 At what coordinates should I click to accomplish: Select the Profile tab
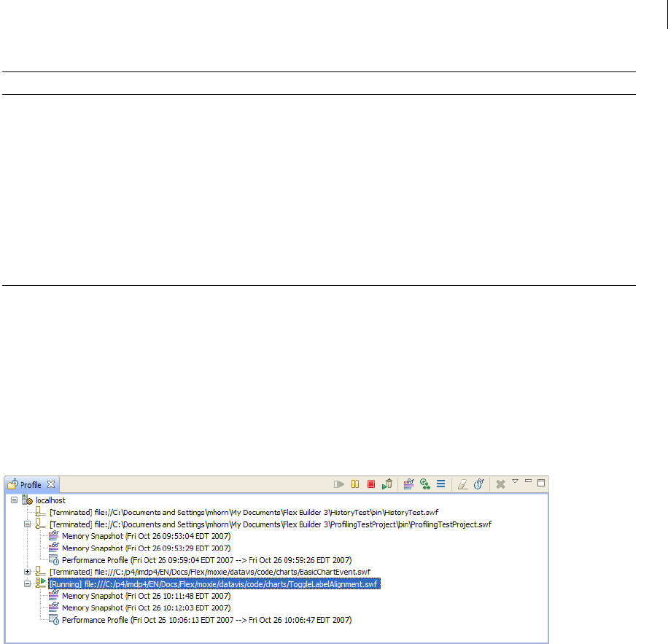pos(31,485)
